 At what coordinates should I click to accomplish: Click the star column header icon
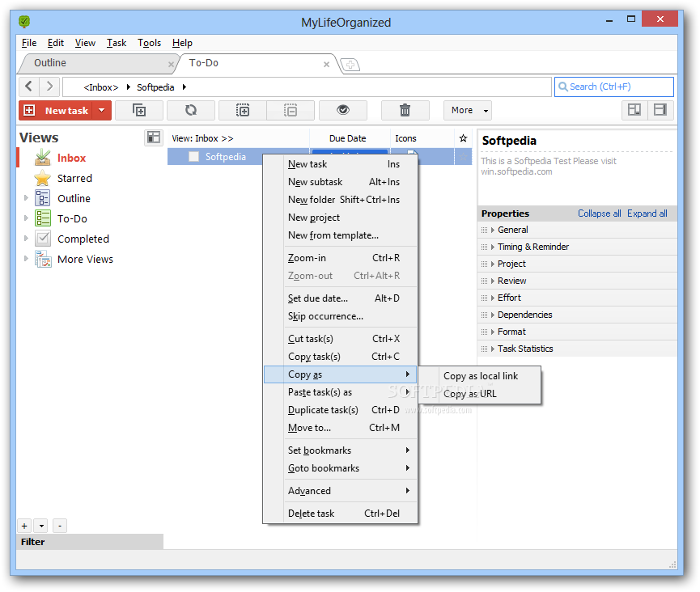point(463,138)
